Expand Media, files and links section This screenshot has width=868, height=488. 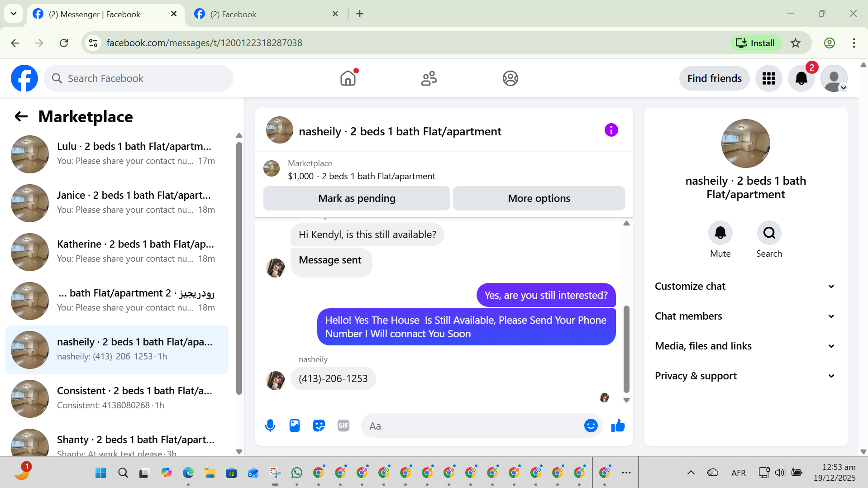[x=745, y=346]
